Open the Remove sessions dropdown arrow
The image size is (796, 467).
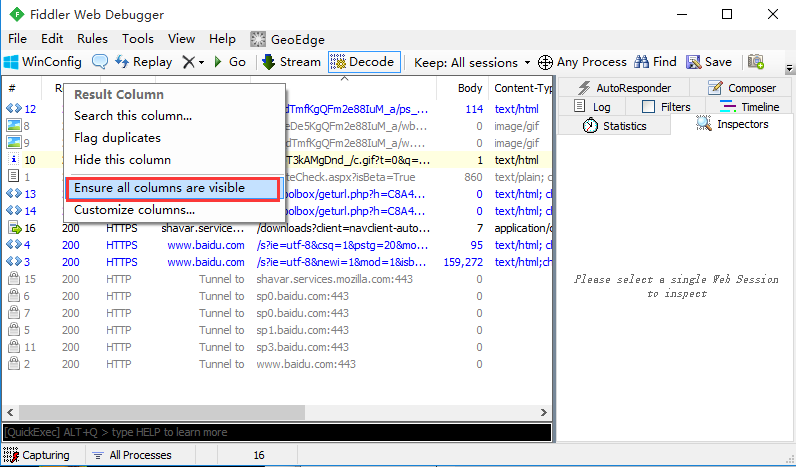point(202,62)
